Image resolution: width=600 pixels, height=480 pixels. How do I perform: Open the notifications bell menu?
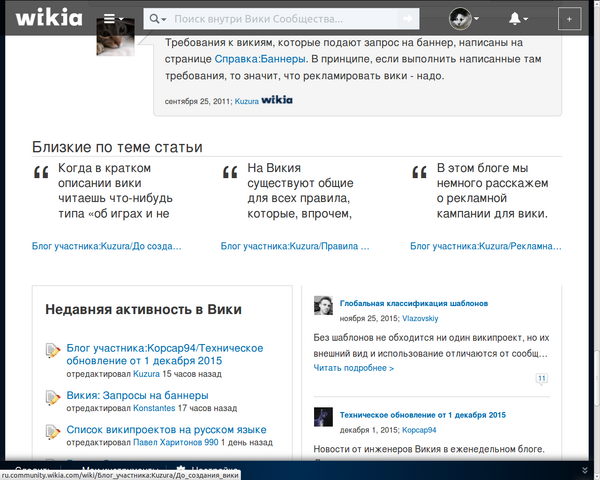(518, 18)
